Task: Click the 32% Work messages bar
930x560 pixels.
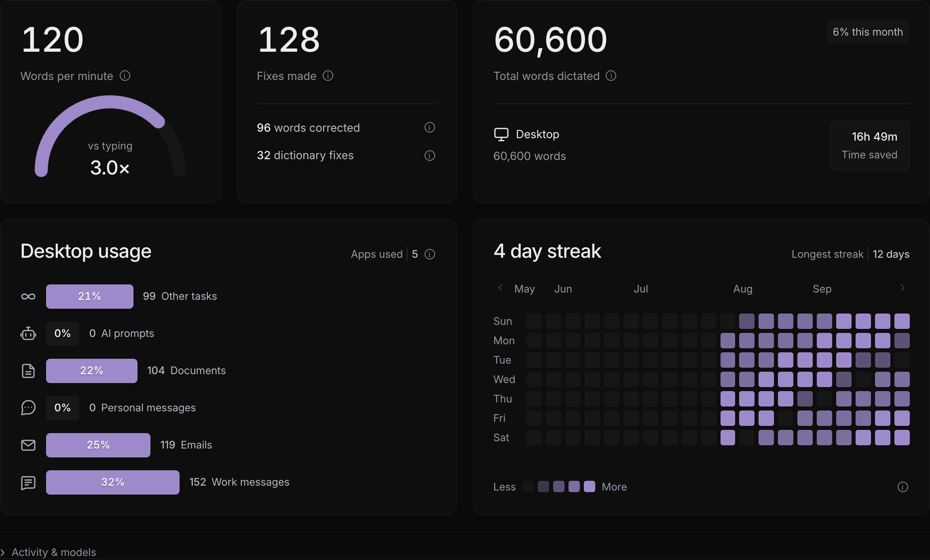Action: click(113, 482)
